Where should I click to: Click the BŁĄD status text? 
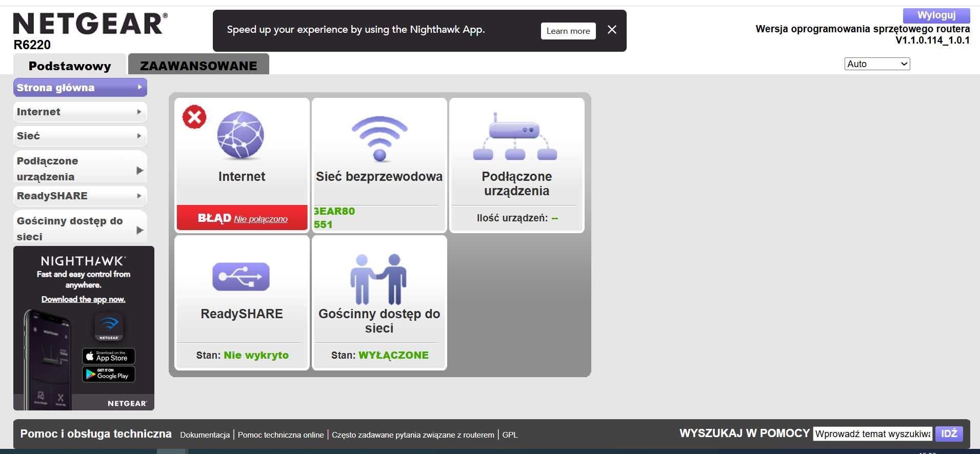tap(214, 218)
